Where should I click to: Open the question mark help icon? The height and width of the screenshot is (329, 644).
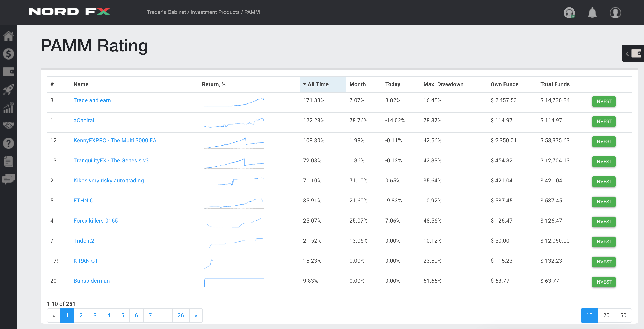[x=9, y=143]
